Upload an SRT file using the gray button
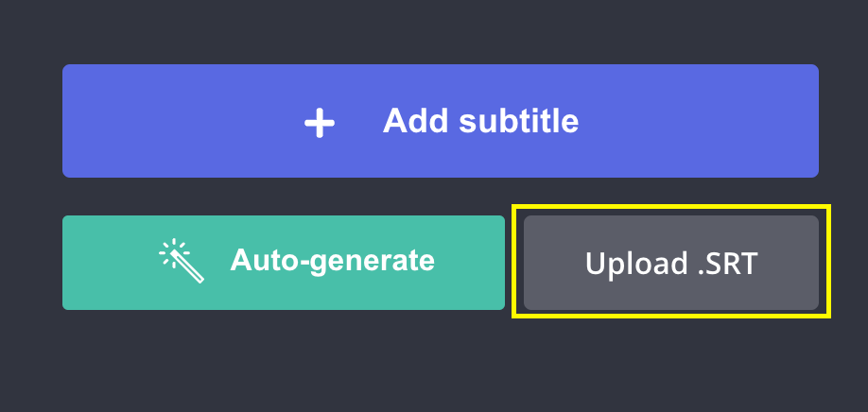 click(671, 263)
